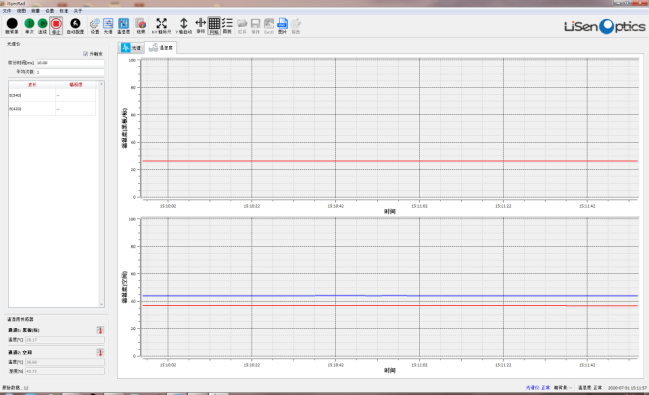
Task: Click channel 2 thermometer icon
Action: click(100, 352)
